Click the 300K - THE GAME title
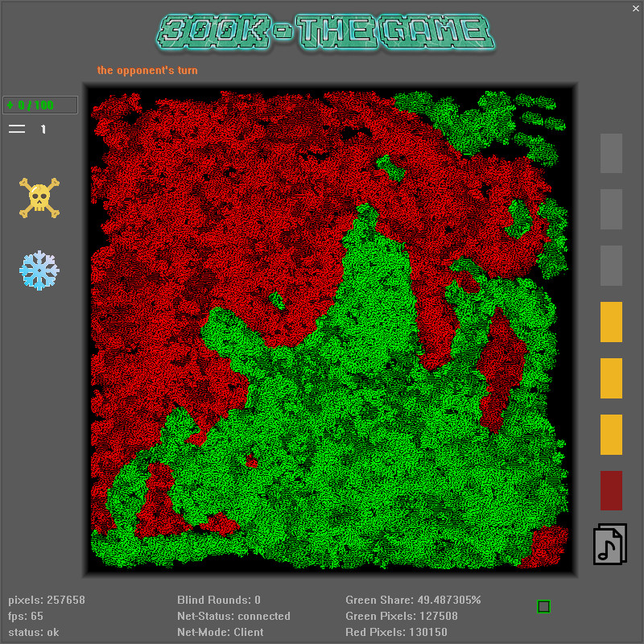Screen dimensions: 644x644 (x=322, y=32)
